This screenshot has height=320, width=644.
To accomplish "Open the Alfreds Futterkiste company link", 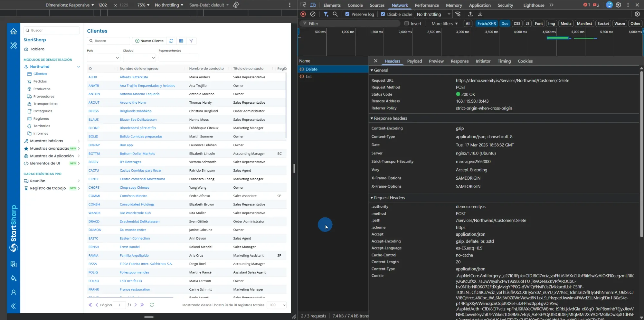I will [134, 77].
